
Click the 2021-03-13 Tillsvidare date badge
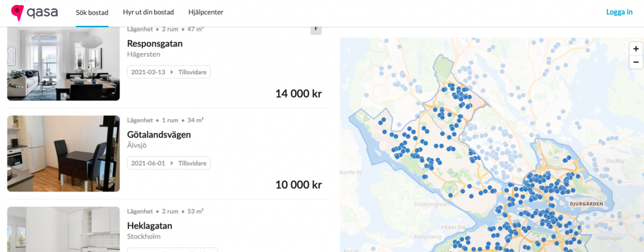tap(169, 72)
